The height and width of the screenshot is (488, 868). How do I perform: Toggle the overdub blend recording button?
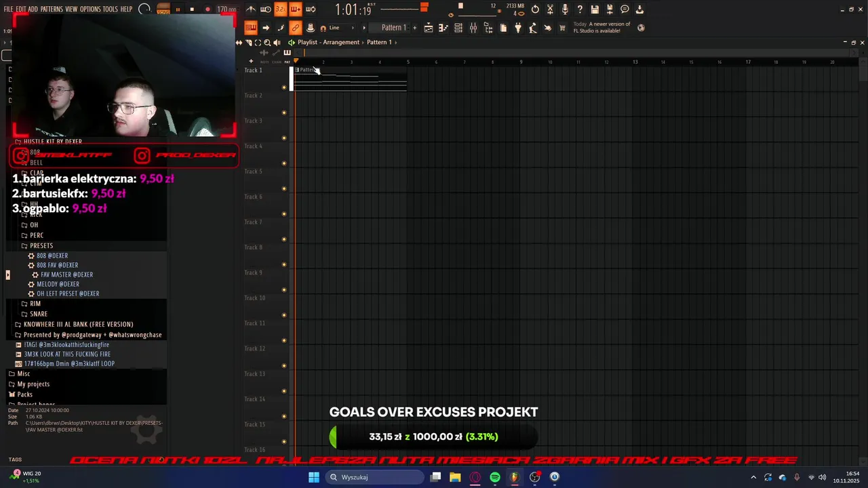click(x=296, y=9)
